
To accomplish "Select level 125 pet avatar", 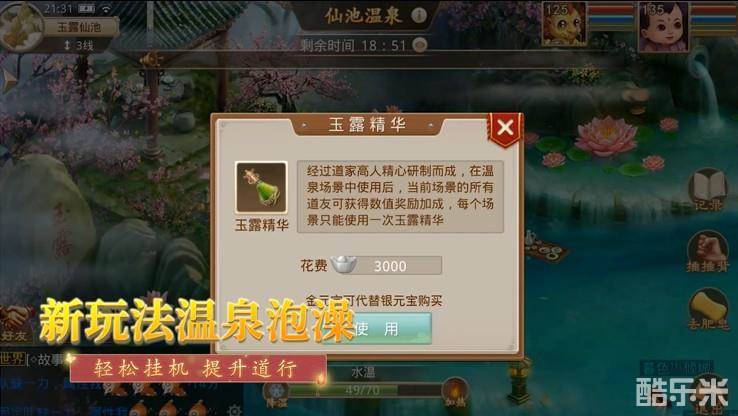I will coord(564,23).
